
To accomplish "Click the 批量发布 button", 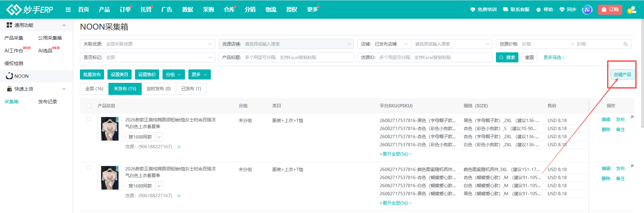I will (92, 74).
